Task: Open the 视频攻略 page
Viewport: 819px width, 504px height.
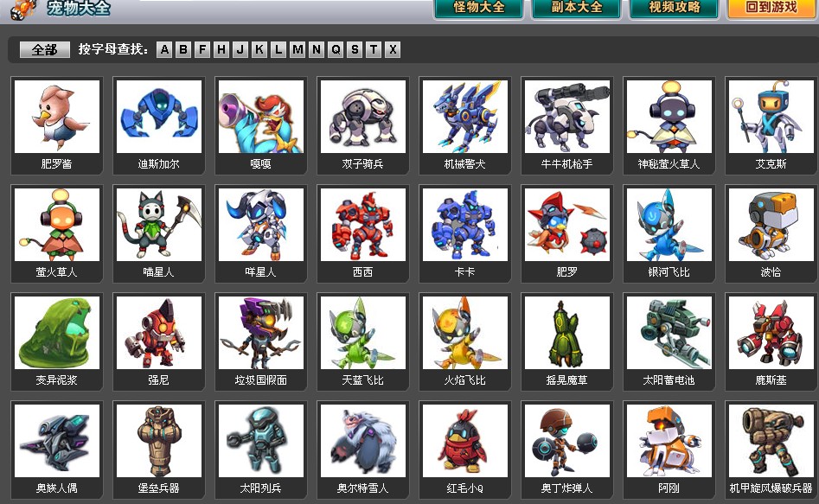Action: [x=674, y=9]
